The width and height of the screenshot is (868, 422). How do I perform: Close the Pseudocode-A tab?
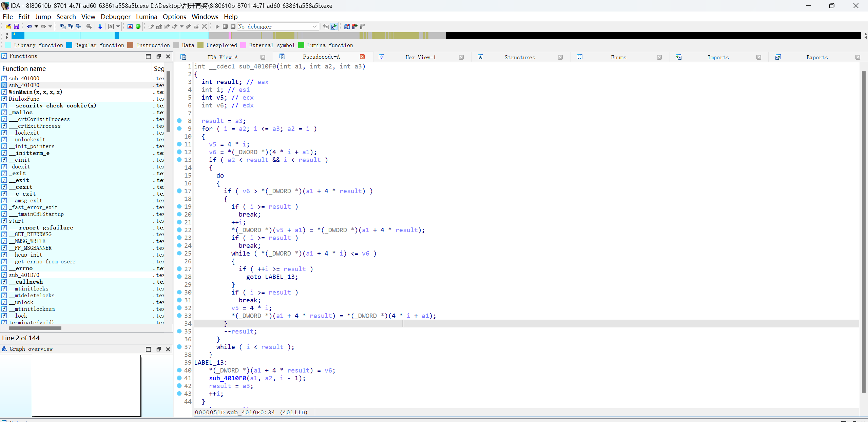click(362, 57)
